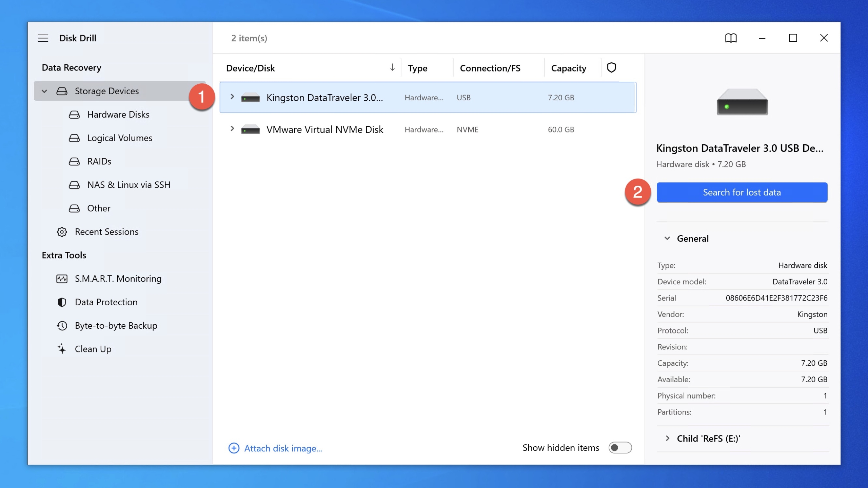Expand the VMware Virtual NVMe Disk row
The width and height of the screenshot is (868, 488).
pos(232,129)
